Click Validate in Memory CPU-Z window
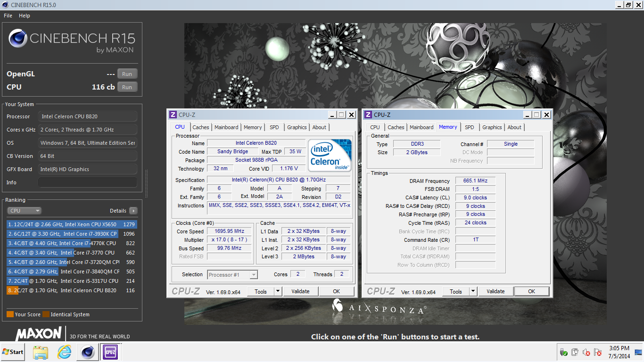Viewport: 644px width, 362px height. point(496,291)
